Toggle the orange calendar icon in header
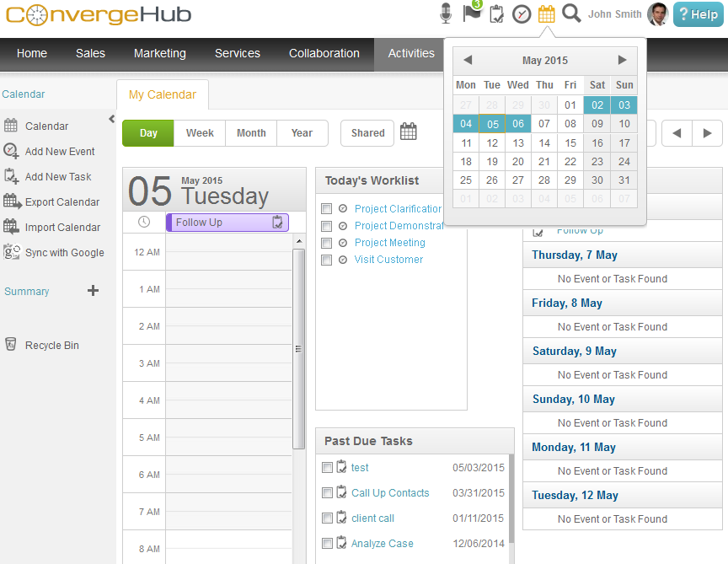The image size is (728, 564). 547,14
